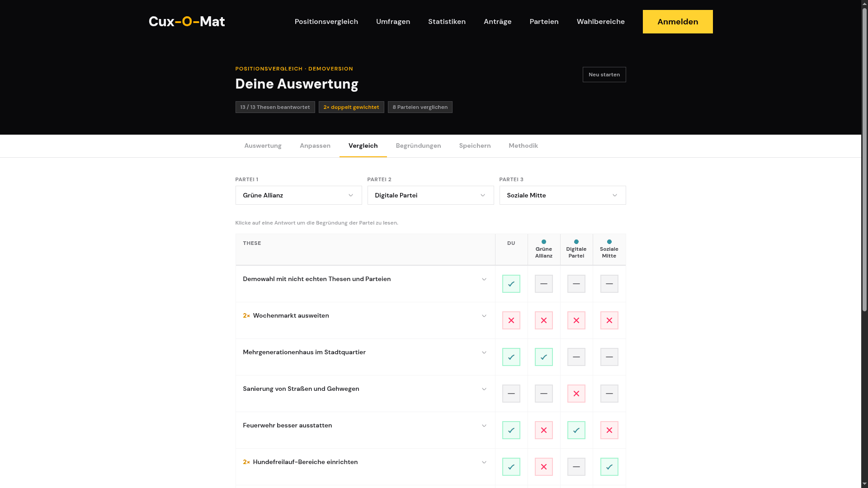Screen dimensions: 868x488
Task: Click the Grüne Allianz column color dot
Action: [544, 242]
